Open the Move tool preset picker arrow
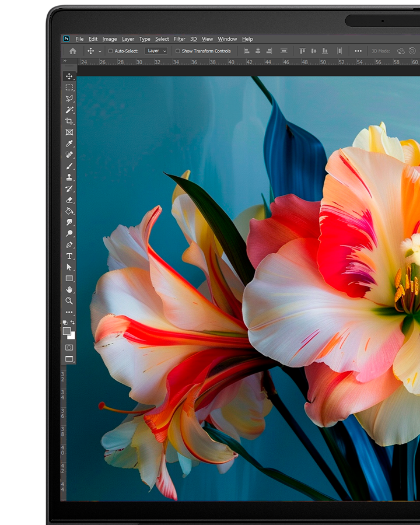The height and width of the screenshot is (525, 420). click(x=100, y=51)
